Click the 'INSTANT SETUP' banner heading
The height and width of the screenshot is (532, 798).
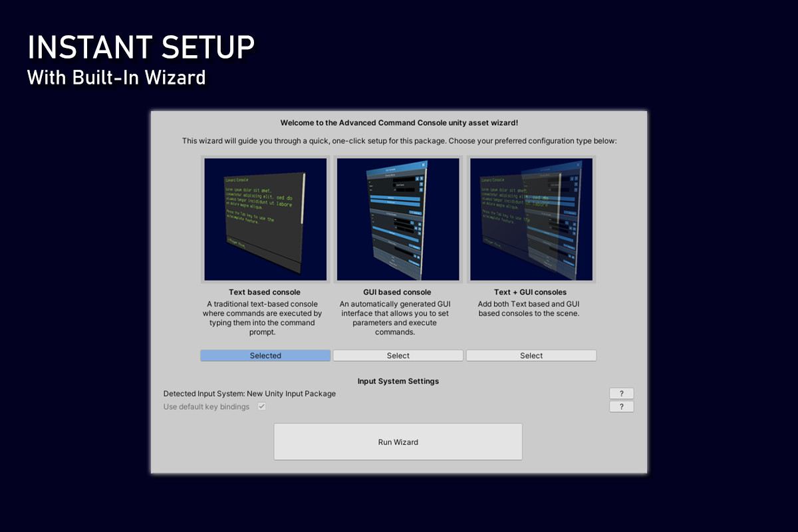[140, 49]
